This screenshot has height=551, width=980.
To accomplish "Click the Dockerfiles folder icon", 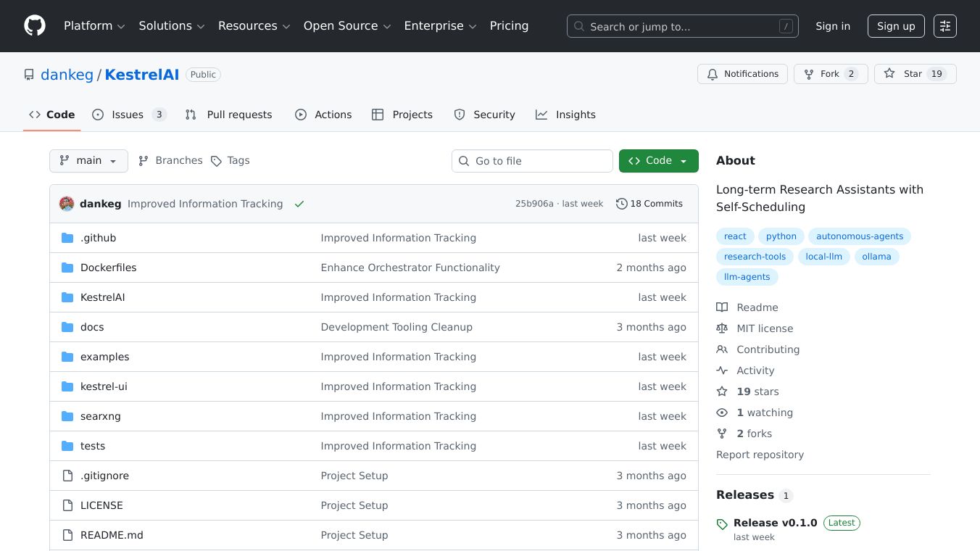I will [67, 268].
